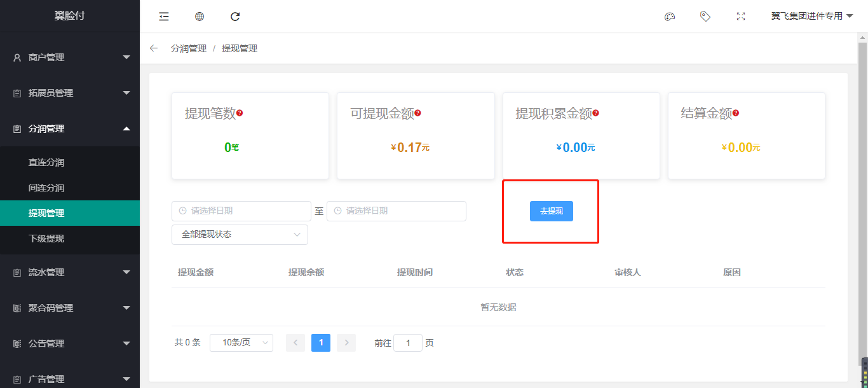Click the 聚合码管理 sidebar icon
This screenshot has height=388, width=868.
pyautogui.click(x=17, y=308)
